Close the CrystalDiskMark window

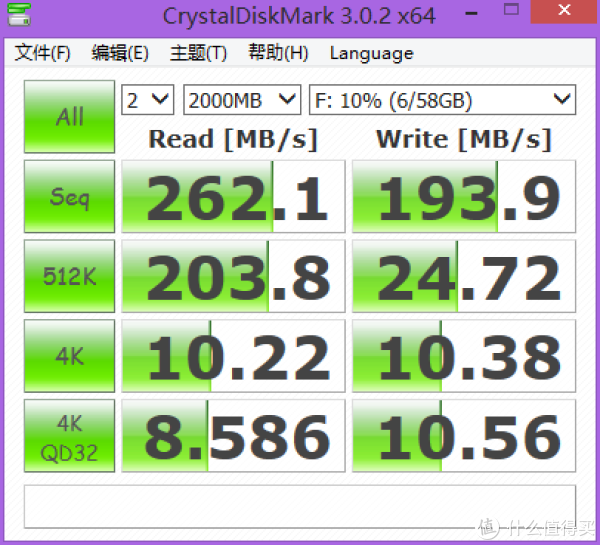[564, 11]
